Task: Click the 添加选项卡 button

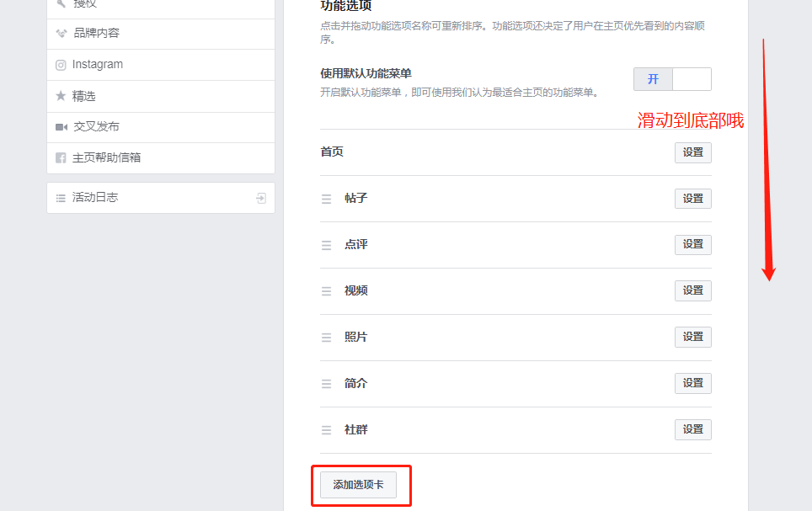Action: [x=358, y=485]
